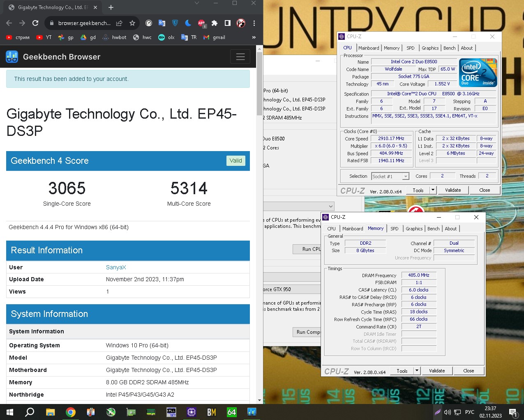524x420 pixels.
Task: Open the Extensions puzzle piece menu
Action: coord(215,23)
